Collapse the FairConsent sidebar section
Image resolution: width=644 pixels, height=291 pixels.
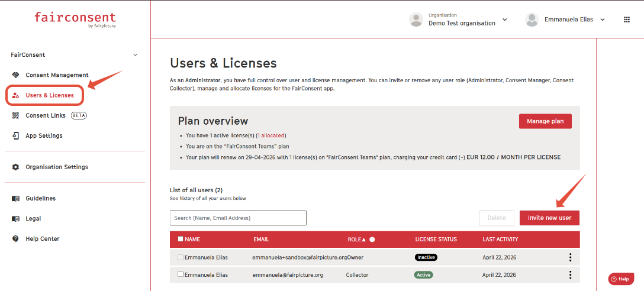pos(136,55)
